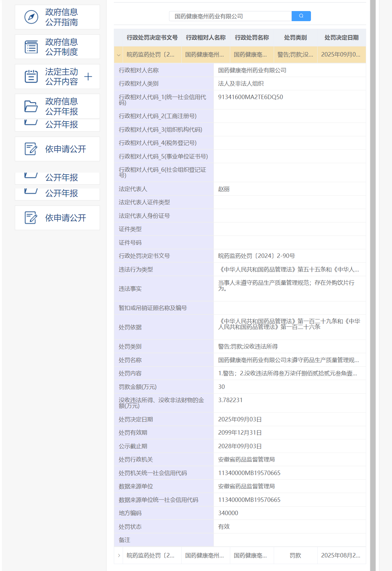
Task: Open the 政府信息公开制度 list icon
Action: point(31,47)
